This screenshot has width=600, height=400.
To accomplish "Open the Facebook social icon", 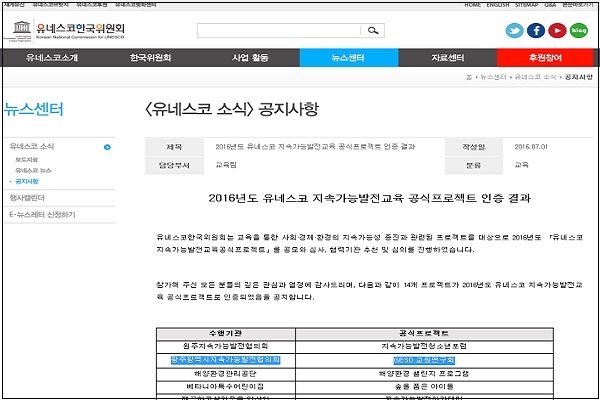I will (536, 31).
